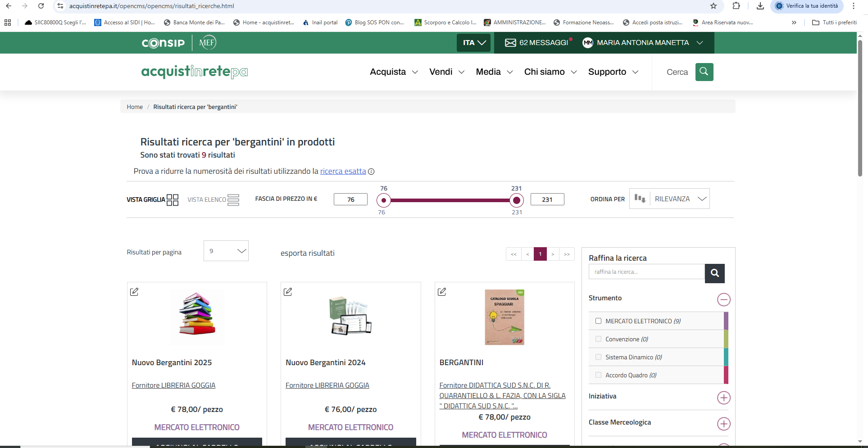Click the Home breadcrumb link
Image resolution: width=868 pixels, height=448 pixels.
pyautogui.click(x=135, y=107)
